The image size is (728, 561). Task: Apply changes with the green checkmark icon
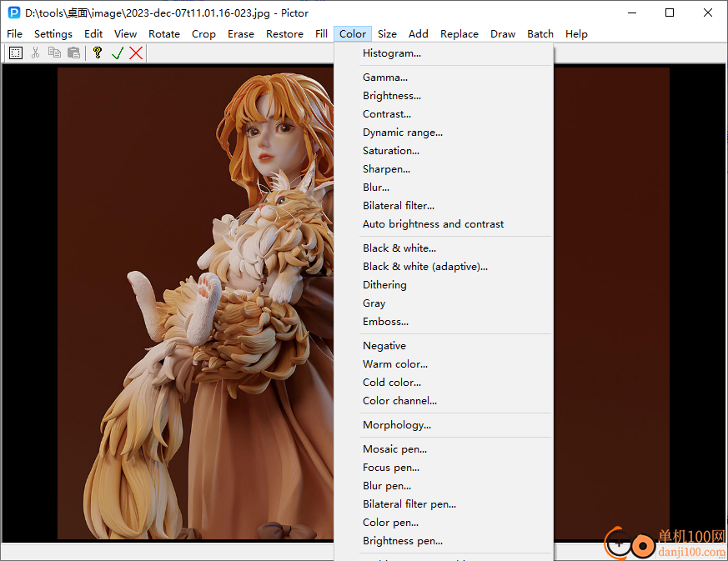tap(117, 53)
